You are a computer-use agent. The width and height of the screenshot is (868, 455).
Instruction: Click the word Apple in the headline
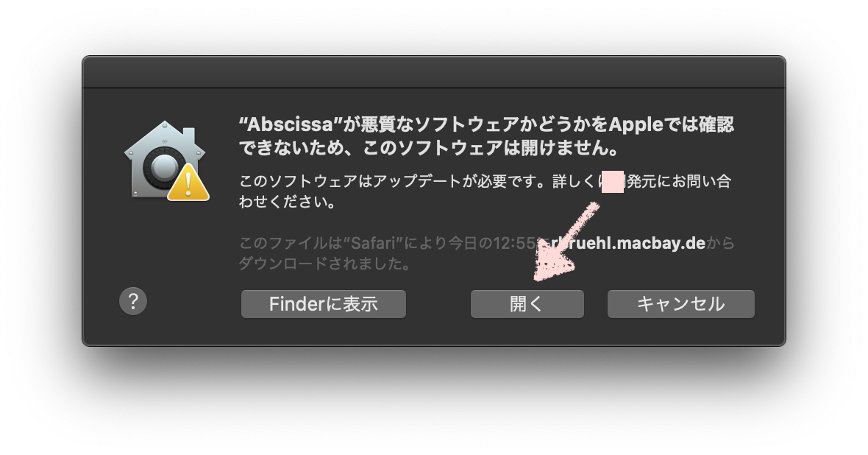(x=636, y=124)
